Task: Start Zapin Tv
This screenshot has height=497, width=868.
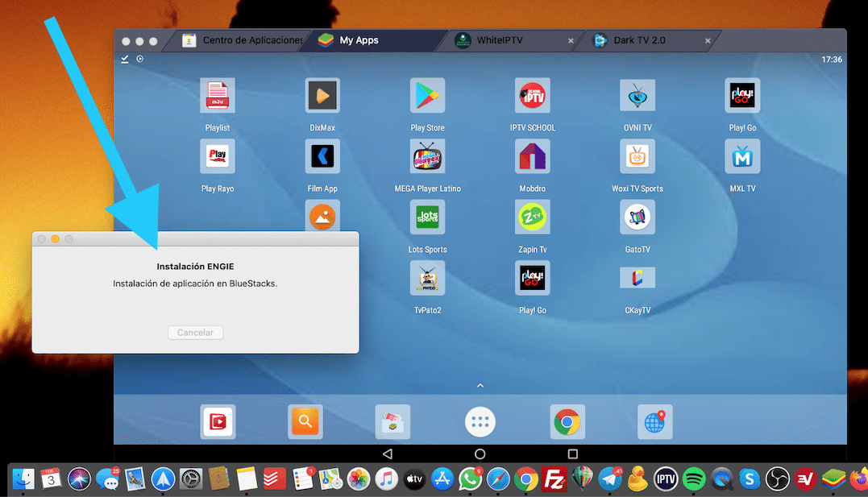Action: pyautogui.click(x=532, y=217)
